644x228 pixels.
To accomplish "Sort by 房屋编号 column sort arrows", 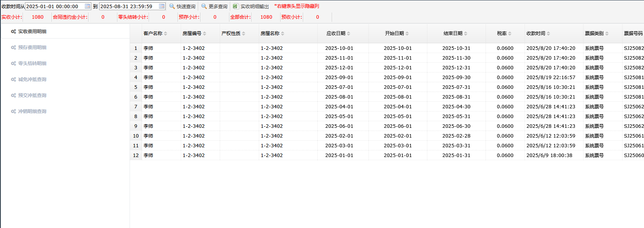I will point(205,34).
